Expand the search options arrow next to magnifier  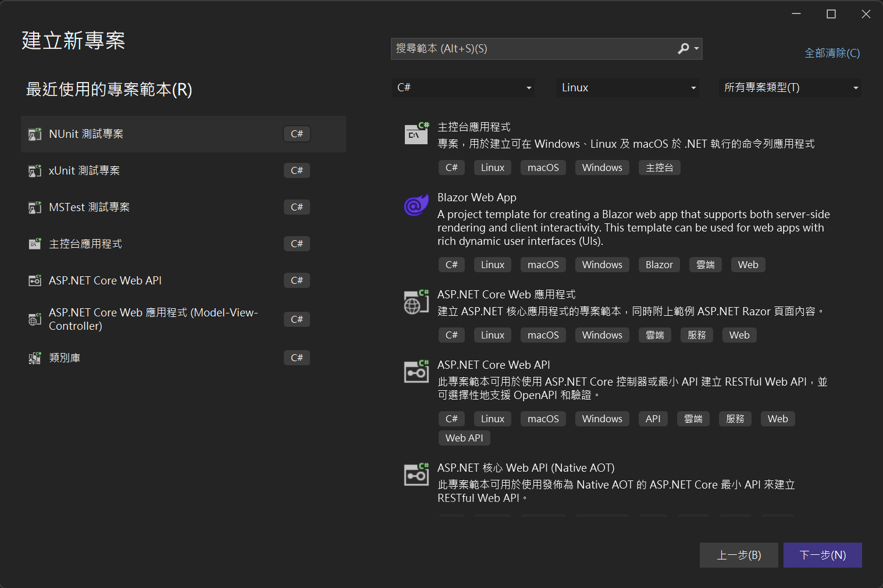click(696, 49)
